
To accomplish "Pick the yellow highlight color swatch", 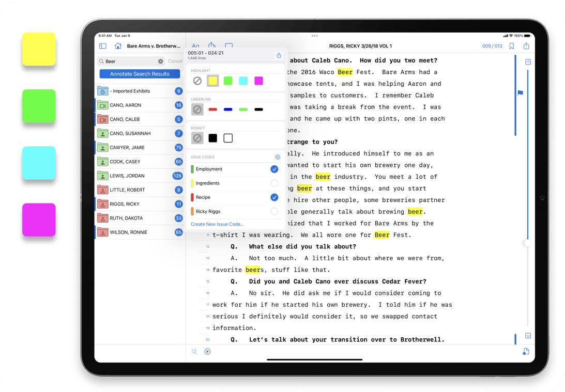I will pos(212,81).
